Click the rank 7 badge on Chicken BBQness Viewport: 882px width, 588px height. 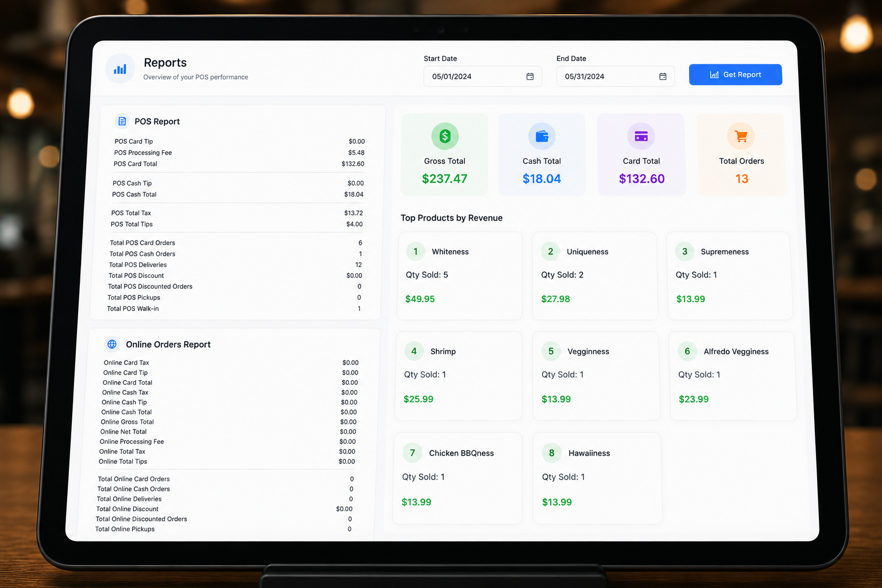coord(412,453)
